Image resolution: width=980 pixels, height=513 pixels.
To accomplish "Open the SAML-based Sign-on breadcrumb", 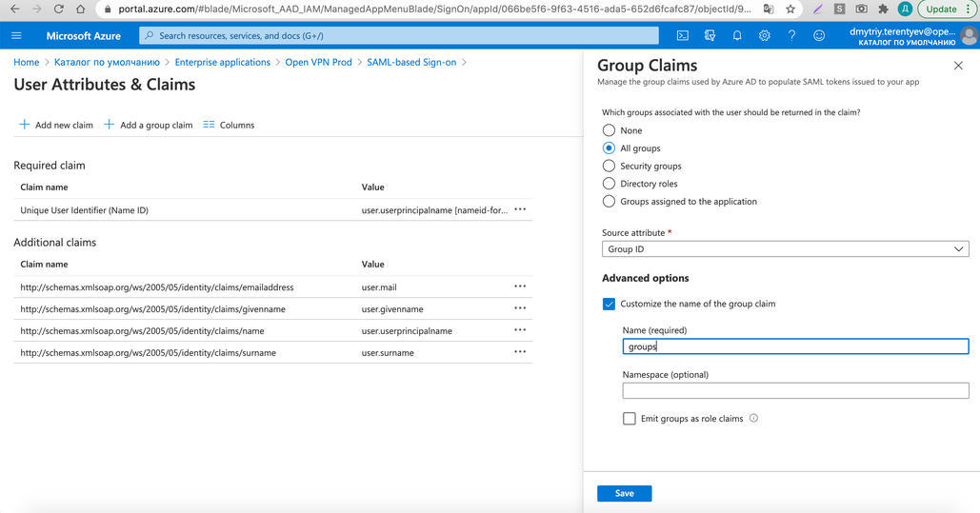I will 411,63.
